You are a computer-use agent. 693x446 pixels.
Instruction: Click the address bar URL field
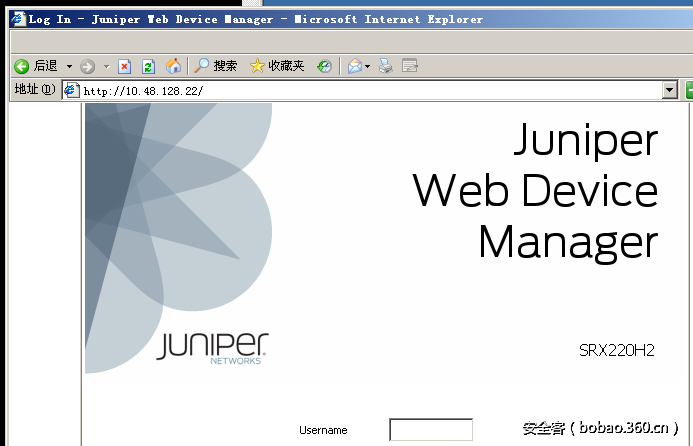362,91
